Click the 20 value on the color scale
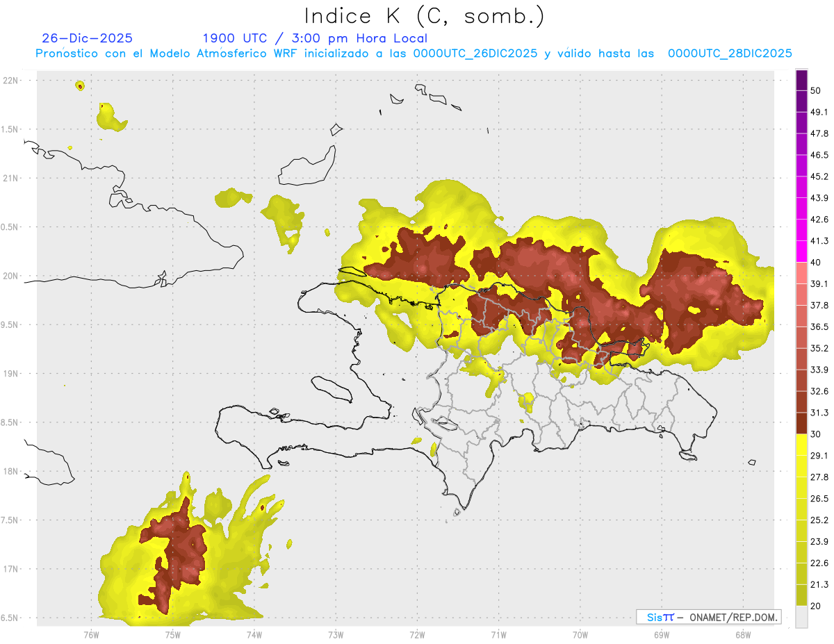 point(815,605)
